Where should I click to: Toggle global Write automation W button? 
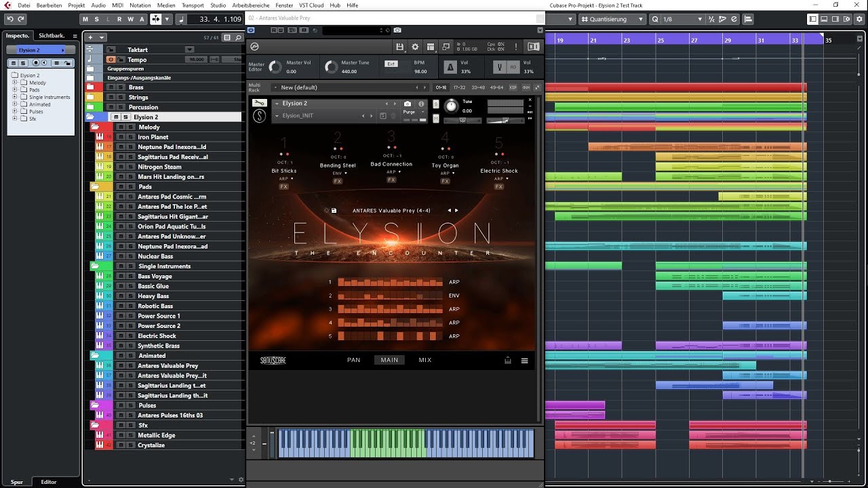pyautogui.click(x=132, y=19)
